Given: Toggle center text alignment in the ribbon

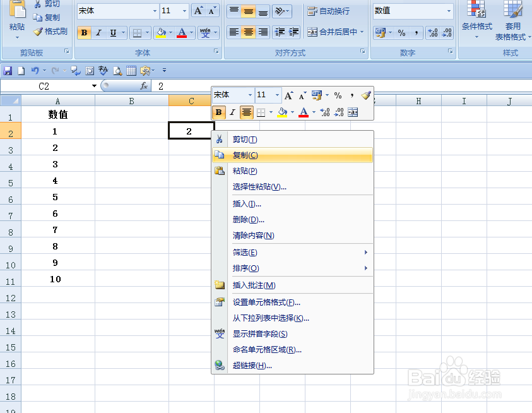Looking at the screenshot, I should (x=249, y=32).
